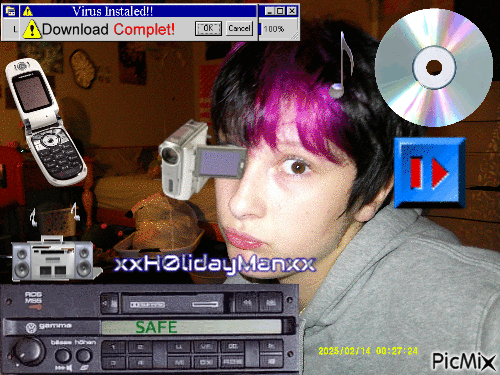Screen dimensions: 500x375
Task: Click the U band button on radio
Action: (179, 347)
